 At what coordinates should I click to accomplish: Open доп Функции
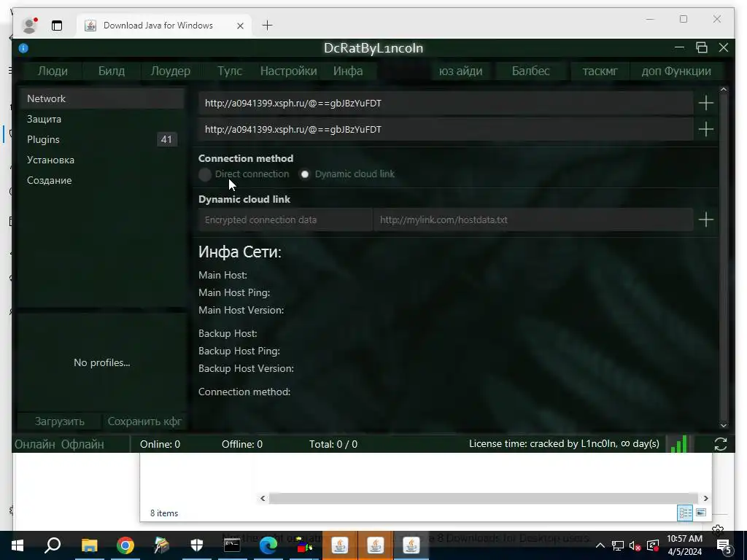click(x=676, y=71)
